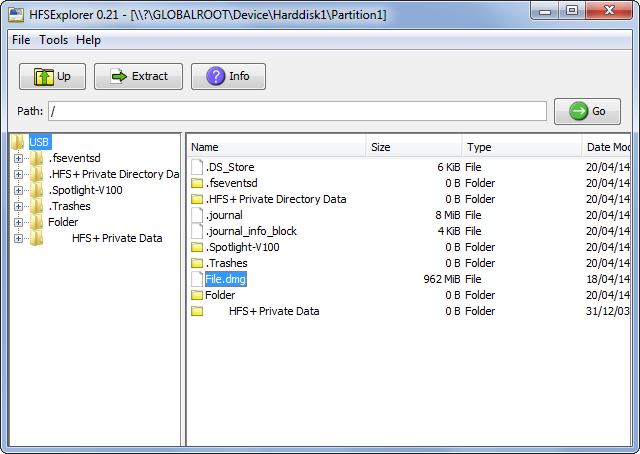
Task: Click the green Go button
Action: pyautogui.click(x=587, y=111)
